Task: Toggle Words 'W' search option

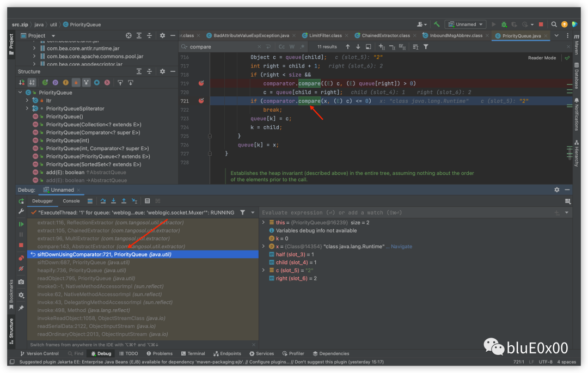Action: coord(292,47)
